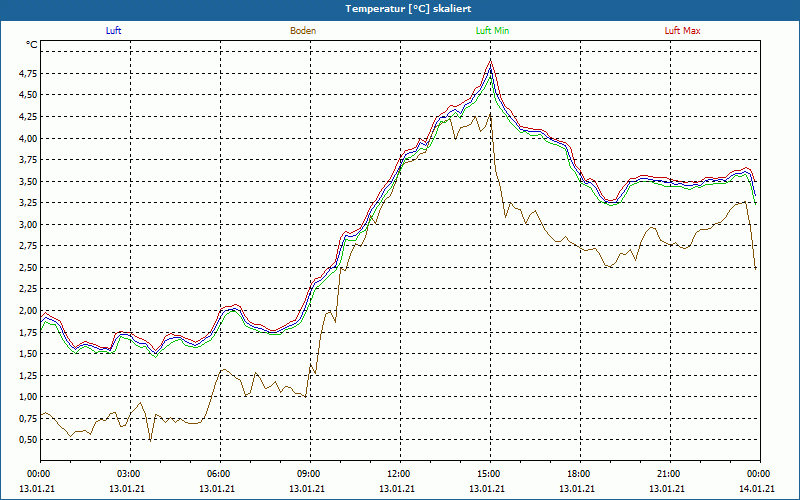Click the 1,50 y-axis value
800x500 pixels.
(x=28, y=354)
